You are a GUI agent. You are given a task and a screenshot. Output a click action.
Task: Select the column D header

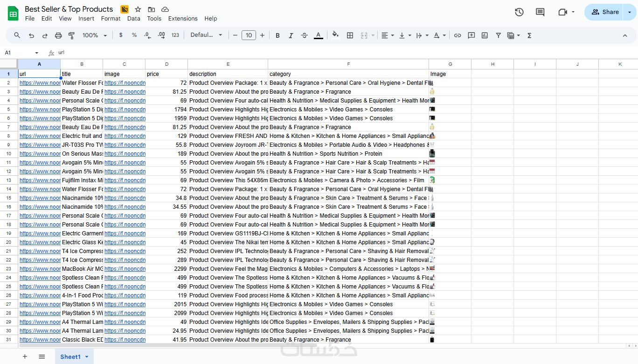166,64
